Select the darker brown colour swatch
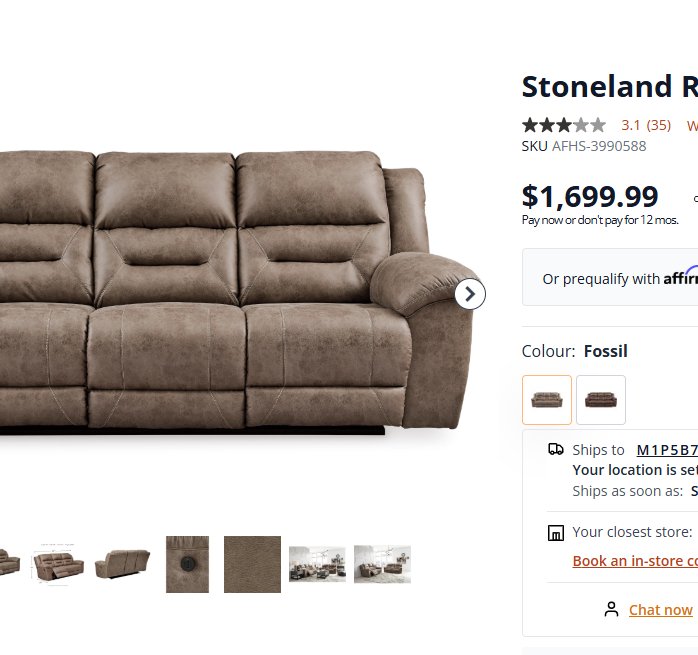Screen dimensions: 698x655 [x=601, y=400]
